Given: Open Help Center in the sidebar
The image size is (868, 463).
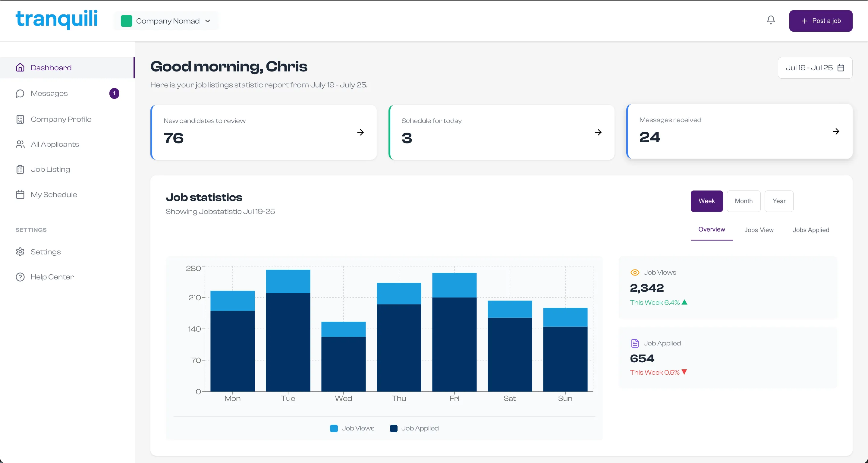Looking at the screenshot, I should 67,277.
